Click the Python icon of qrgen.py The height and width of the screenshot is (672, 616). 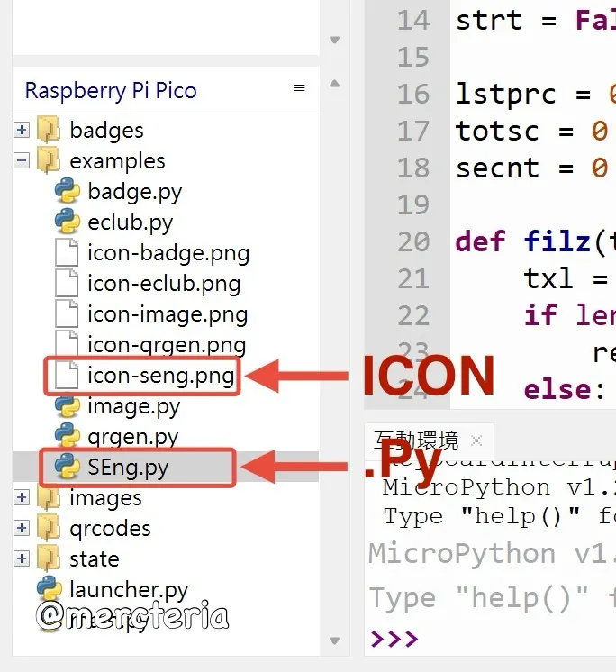tap(68, 436)
